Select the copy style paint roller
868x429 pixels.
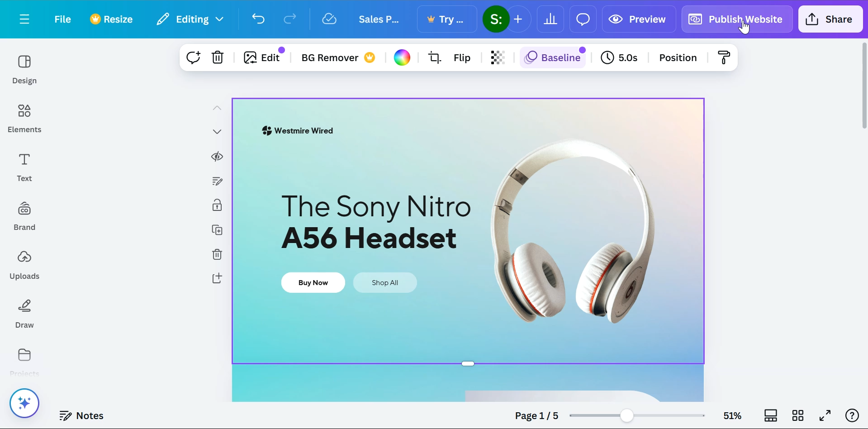click(x=724, y=57)
